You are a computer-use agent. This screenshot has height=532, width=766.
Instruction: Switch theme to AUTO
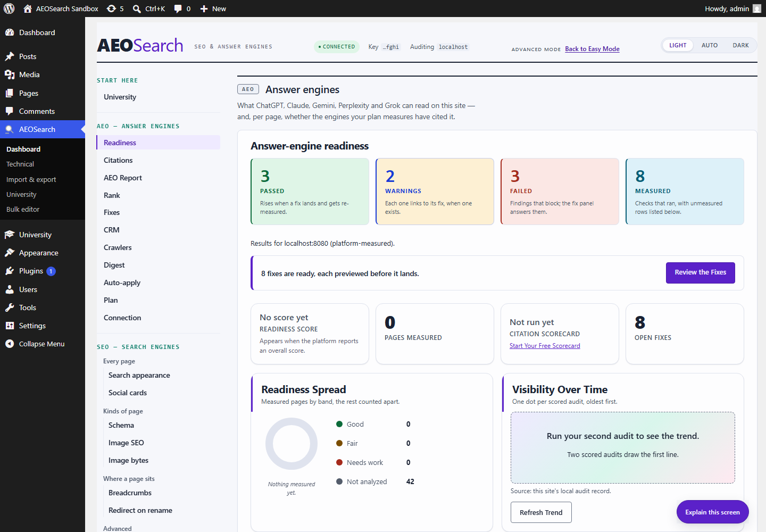coord(710,45)
